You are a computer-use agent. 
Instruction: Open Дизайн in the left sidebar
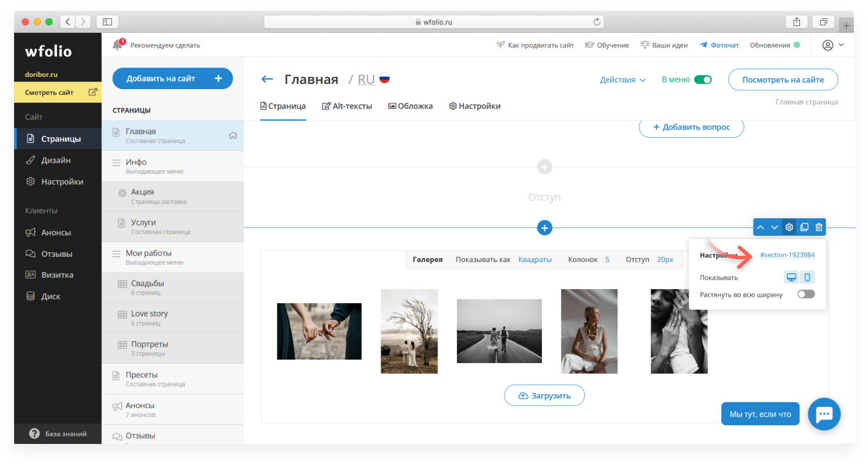click(56, 160)
